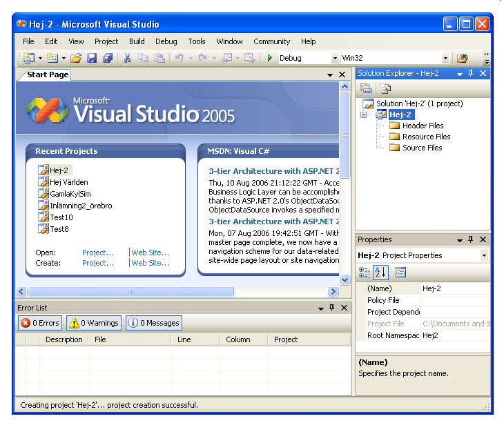Open toolbar options overflow at far right
The height and width of the screenshot is (425, 504).
tap(487, 59)
